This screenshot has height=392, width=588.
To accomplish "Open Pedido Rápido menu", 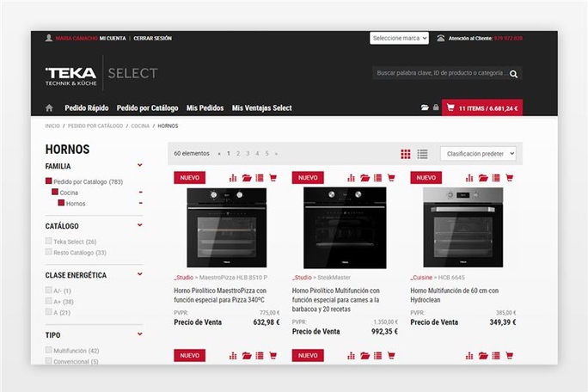I will [87, 108].
